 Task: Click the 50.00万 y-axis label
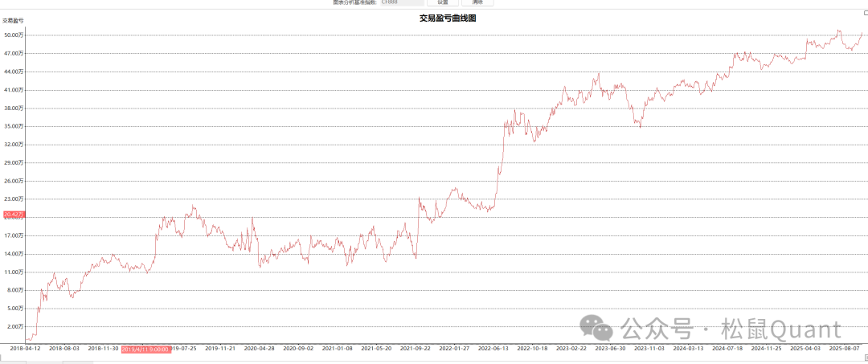pos(14,35)
